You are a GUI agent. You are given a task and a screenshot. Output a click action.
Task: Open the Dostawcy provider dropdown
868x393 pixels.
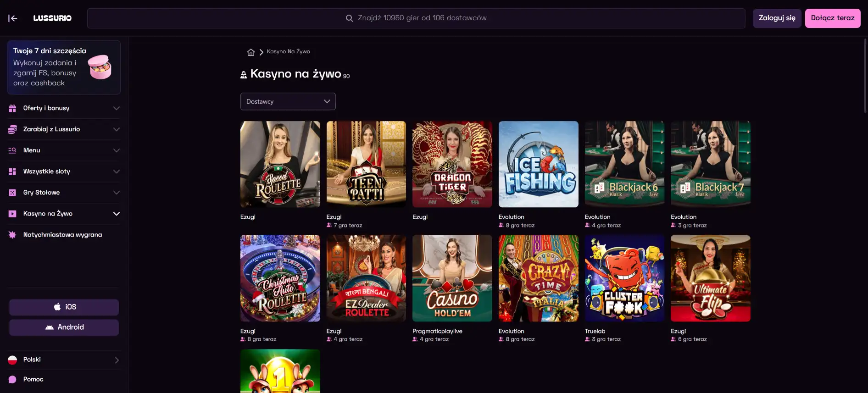point(288,101)
